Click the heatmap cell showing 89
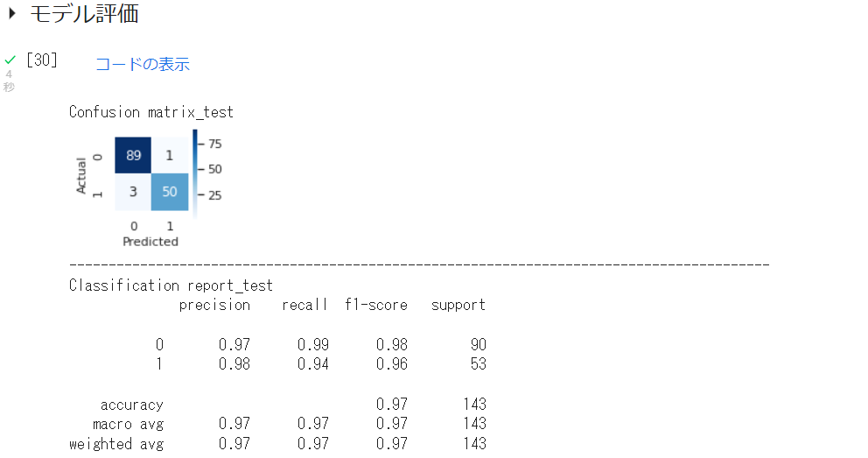The image size is (868, 458). tap(133, 156)
